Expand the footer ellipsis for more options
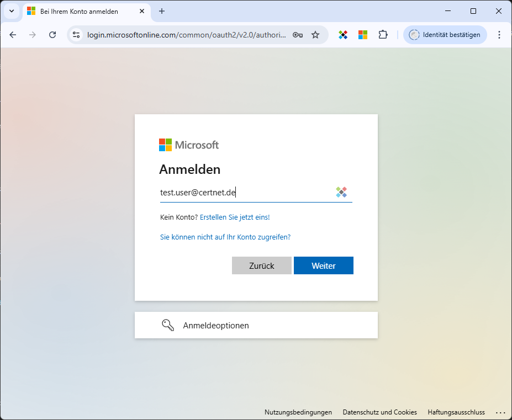This screenshot has width=512, height=420. coord(500,412)
